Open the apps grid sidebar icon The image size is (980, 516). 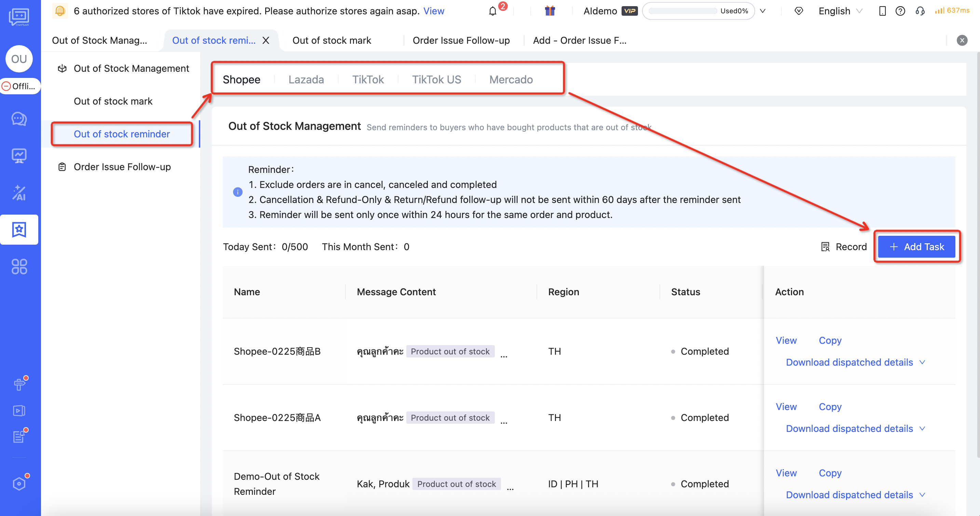click(x=19, y=266)
